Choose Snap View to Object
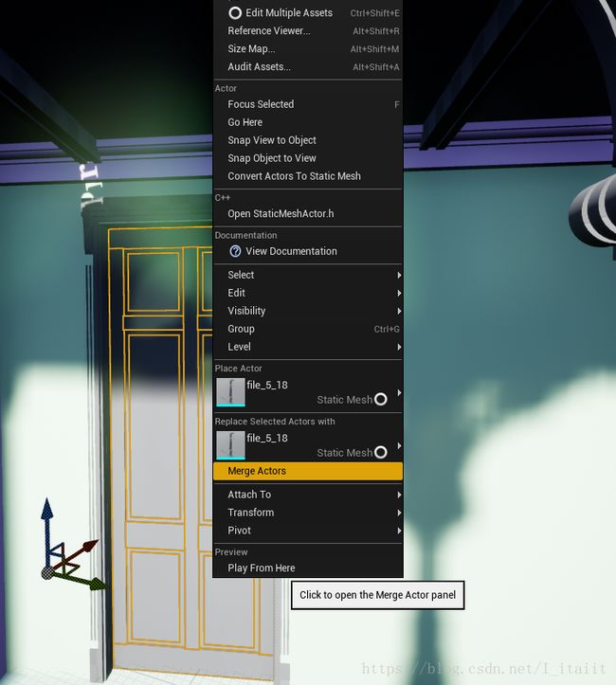Image resolution: width=616 pixels, height=685 pixels. pyautogui.click(x=308, y=140)
